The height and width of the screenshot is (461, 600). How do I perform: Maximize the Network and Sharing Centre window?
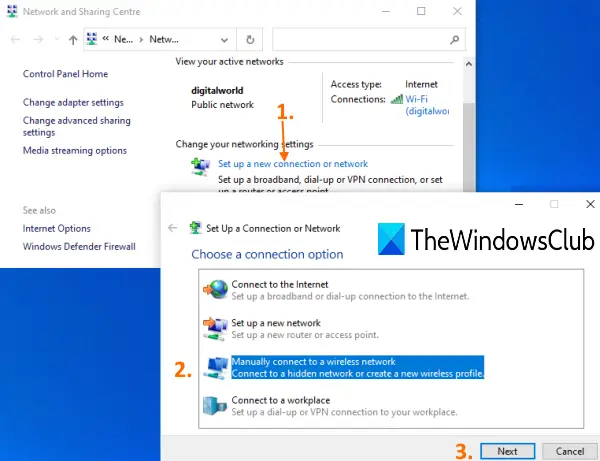coord(421,11)
